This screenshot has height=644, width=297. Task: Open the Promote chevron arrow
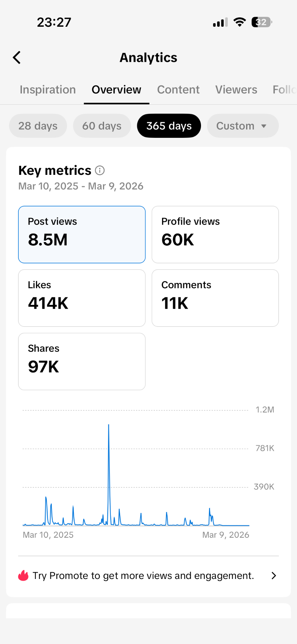point(274,575)
